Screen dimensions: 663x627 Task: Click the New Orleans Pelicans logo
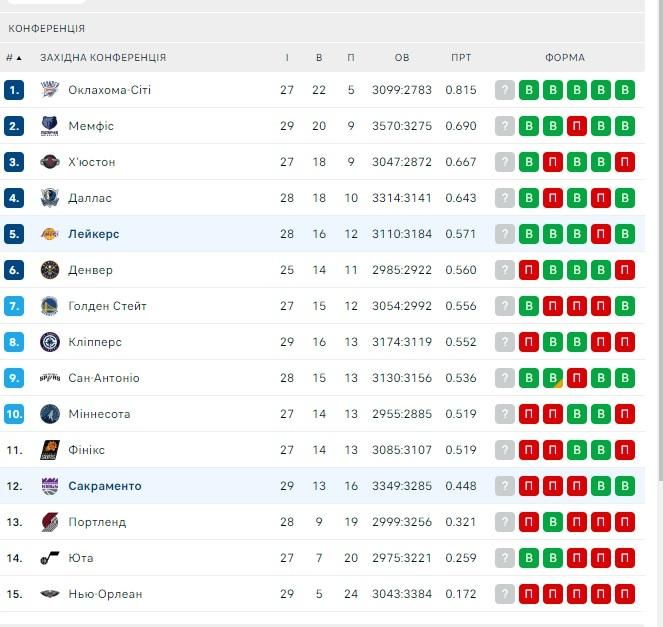pyautogui.click(x=49, y=594)
